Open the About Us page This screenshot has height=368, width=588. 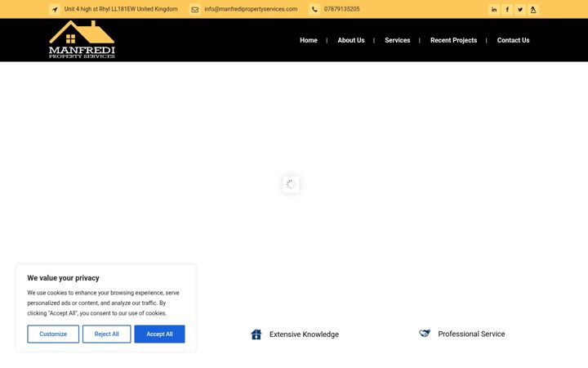click(x=351, y=40)
